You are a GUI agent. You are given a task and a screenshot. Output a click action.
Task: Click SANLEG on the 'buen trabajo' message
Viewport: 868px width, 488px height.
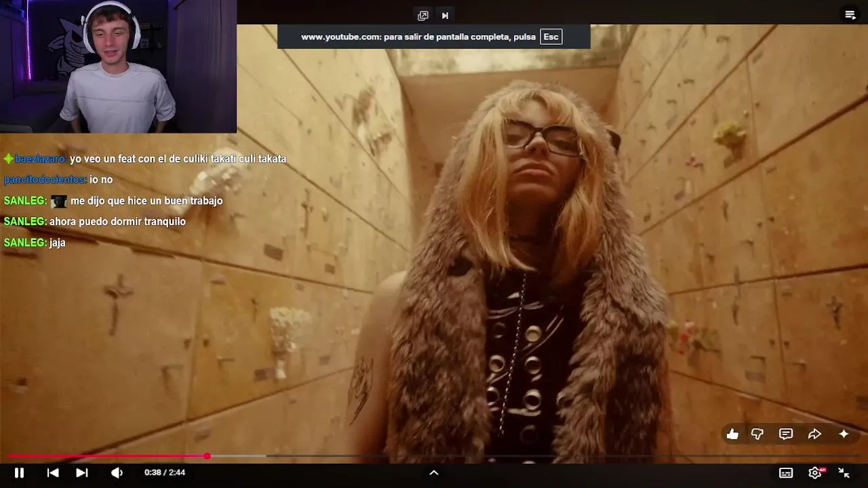click(25, 201)
